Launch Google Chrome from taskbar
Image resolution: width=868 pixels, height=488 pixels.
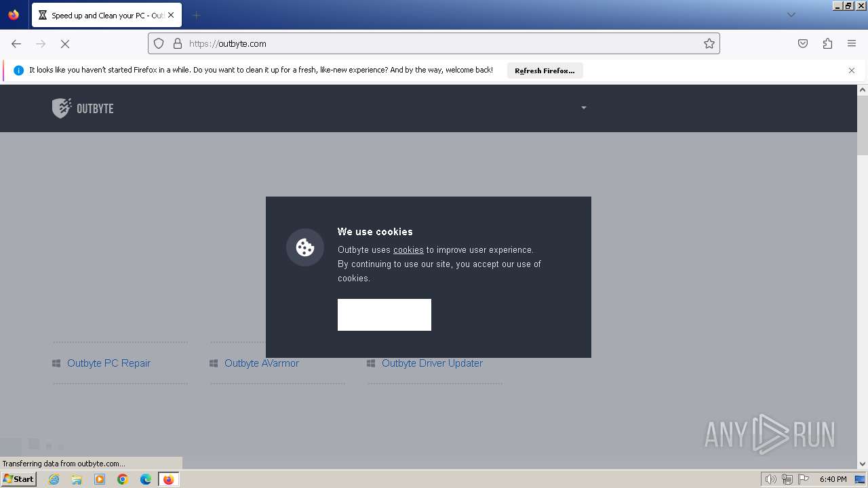coord(123,479)
